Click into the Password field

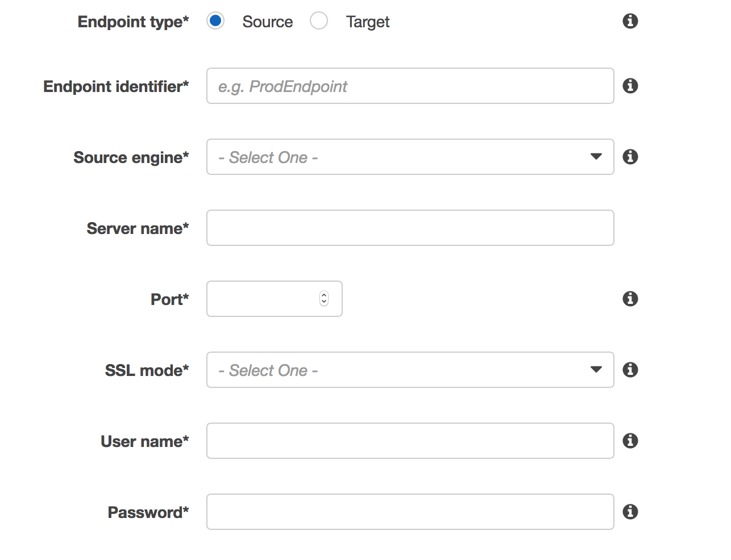pyautogui.click(x=410, y=512)
